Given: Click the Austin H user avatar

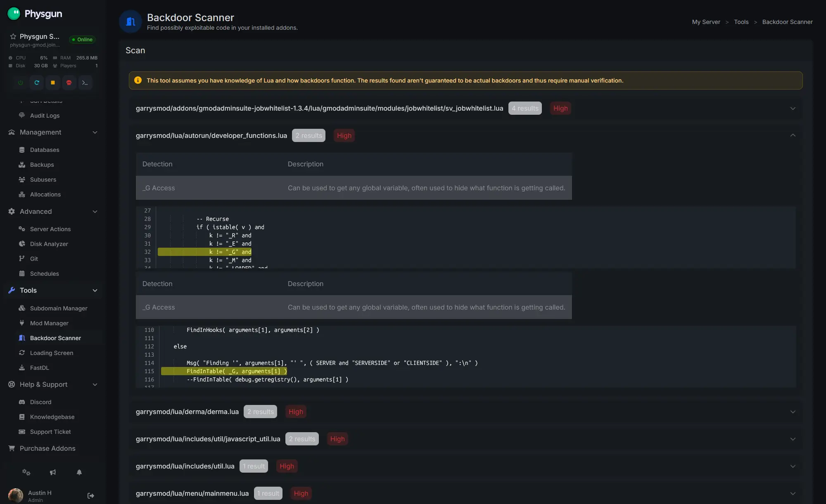Looking at the screenshot, I should (16, 496).
